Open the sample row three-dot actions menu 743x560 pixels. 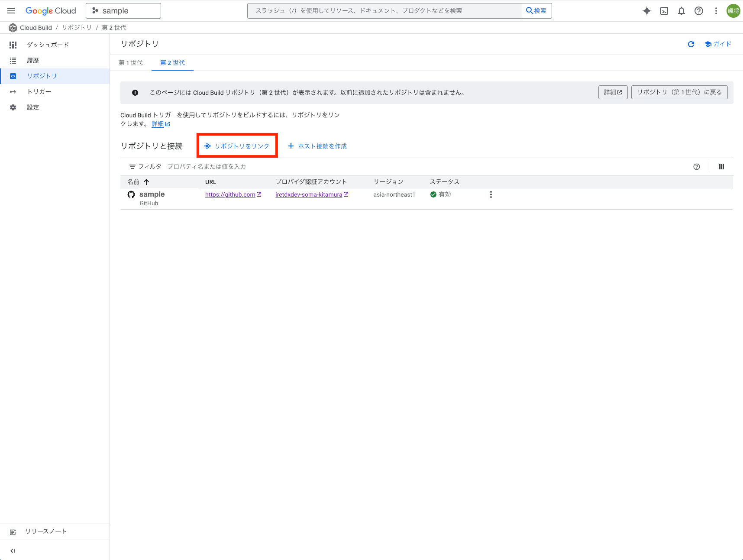(491, 195)
